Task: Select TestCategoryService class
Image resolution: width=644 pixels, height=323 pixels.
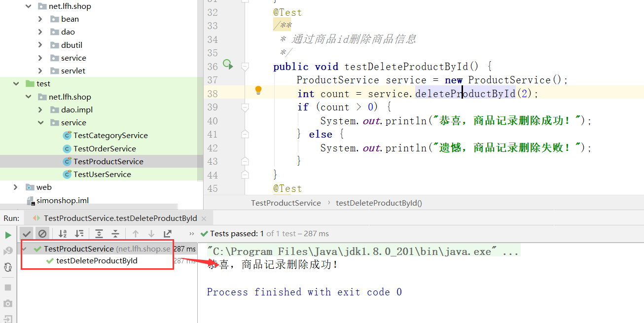Action: [110, 135]
